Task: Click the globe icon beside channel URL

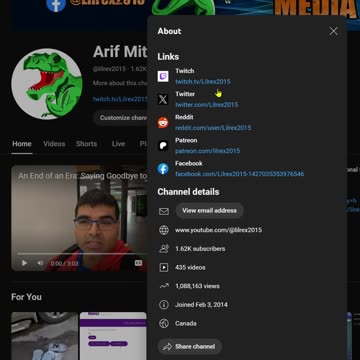Action: coord(164,230)
